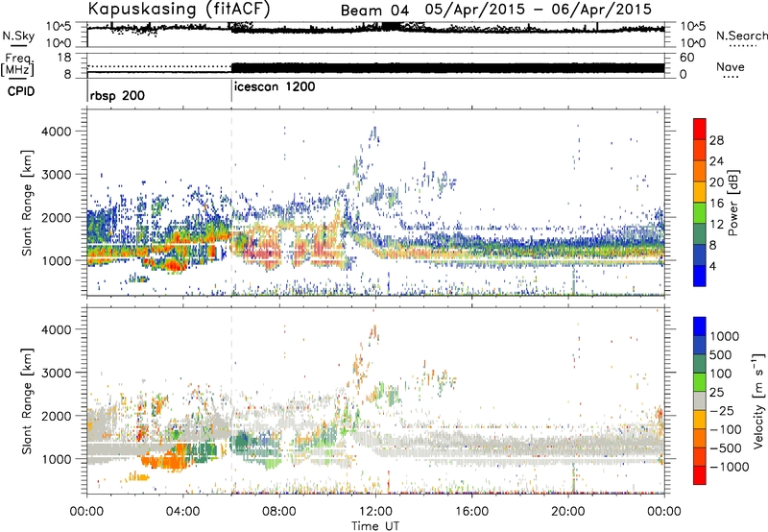Click the 'N.Search' legend label
Image resolution: width=768 pixels, height=532 pixels.
click(x=741, y=36)
